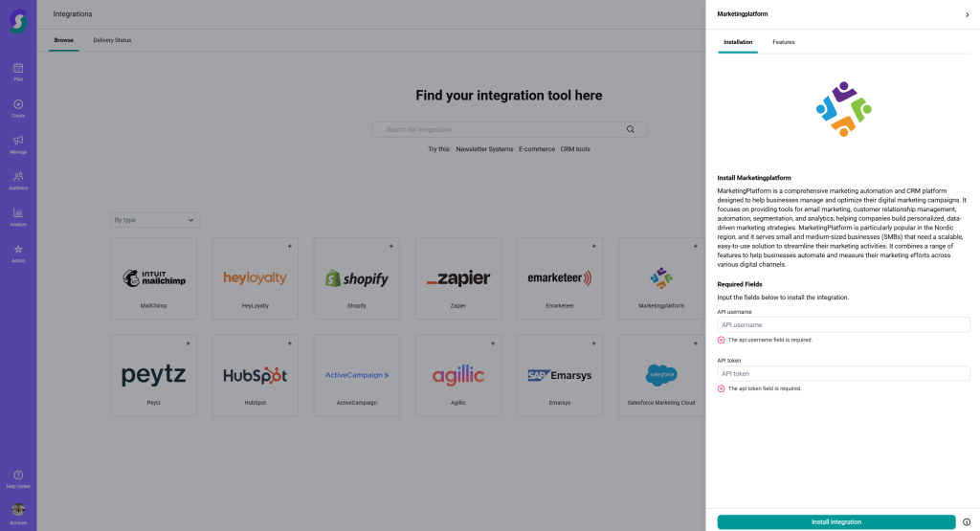The width and height of the screenshot is (980, 531).
Task: Open the Manage megaphone icon
Action: pos(18,141)
